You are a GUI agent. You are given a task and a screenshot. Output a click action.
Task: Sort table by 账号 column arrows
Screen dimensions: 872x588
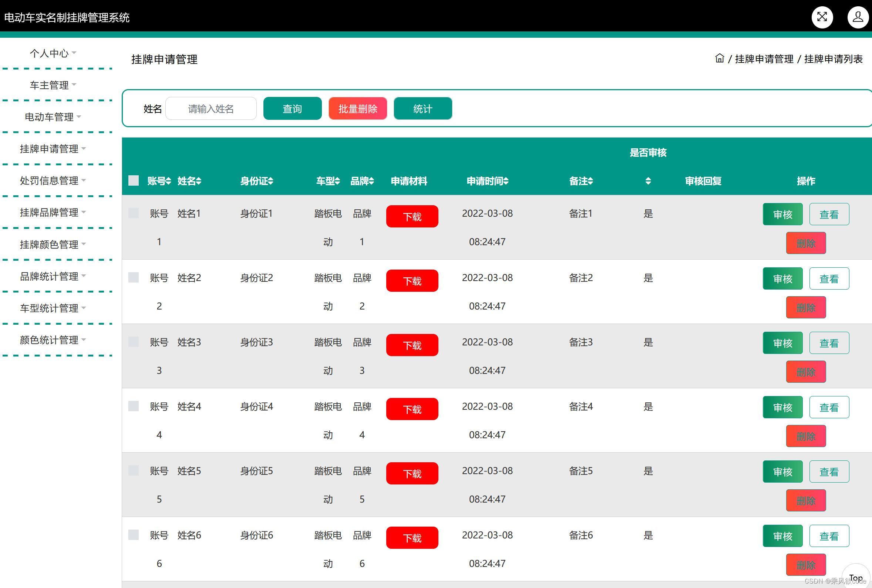pyautogui.click(x=168, y=181)
